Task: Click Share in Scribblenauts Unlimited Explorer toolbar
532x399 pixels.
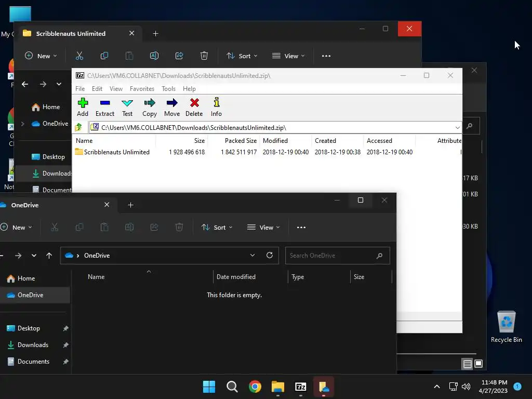Action: point(179,56)
